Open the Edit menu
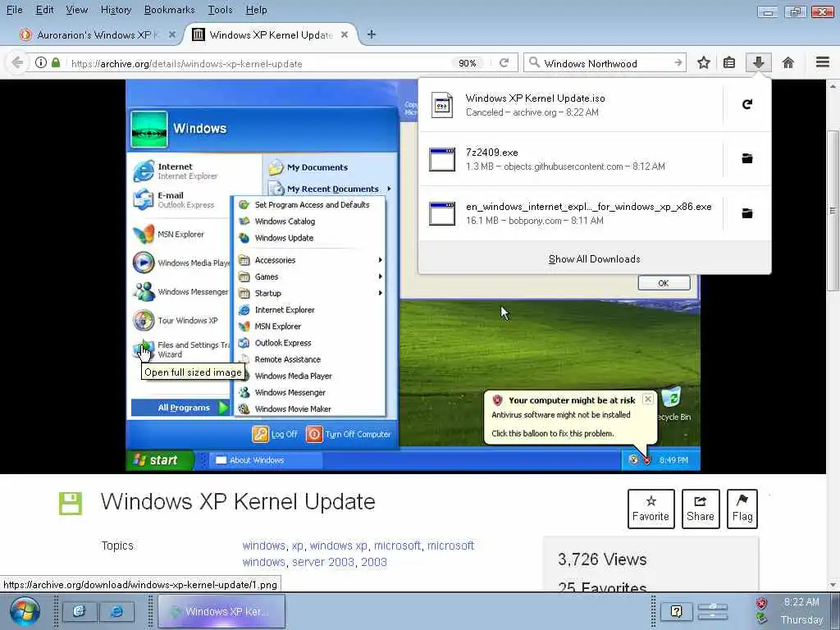The width and height of the screenshot is (840, 630). tap(44, 10)
